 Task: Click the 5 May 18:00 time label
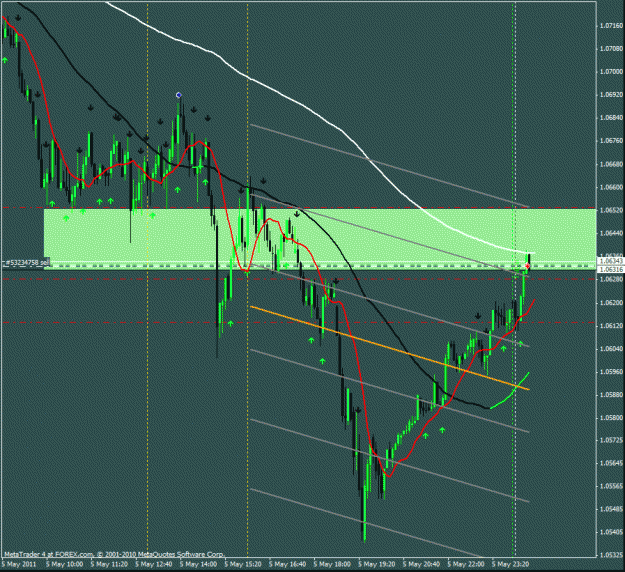tap(332, 564)
